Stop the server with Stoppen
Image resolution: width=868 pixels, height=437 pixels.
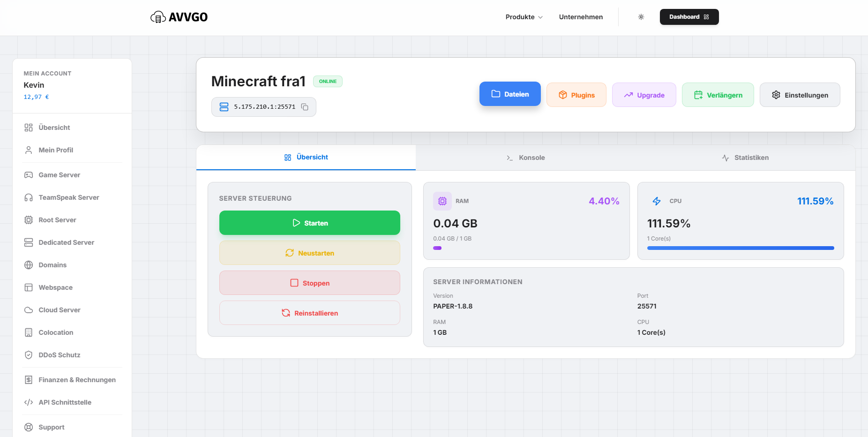click(309, 283)
